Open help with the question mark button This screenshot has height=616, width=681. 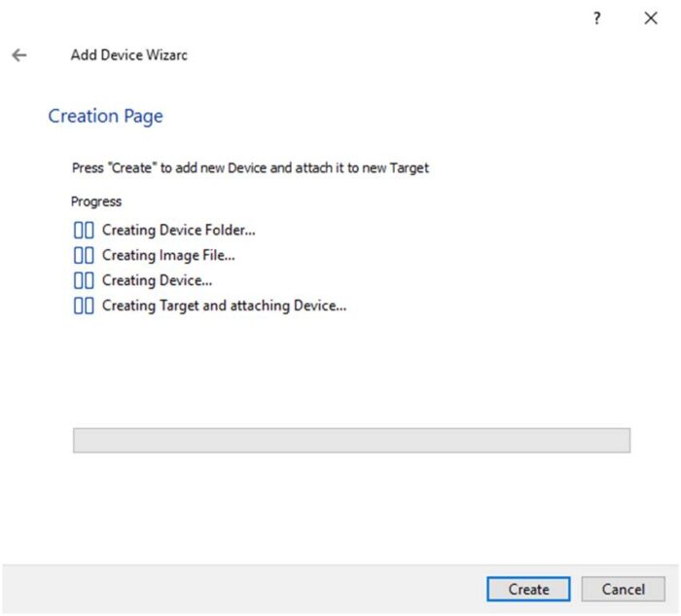(597, 18)
